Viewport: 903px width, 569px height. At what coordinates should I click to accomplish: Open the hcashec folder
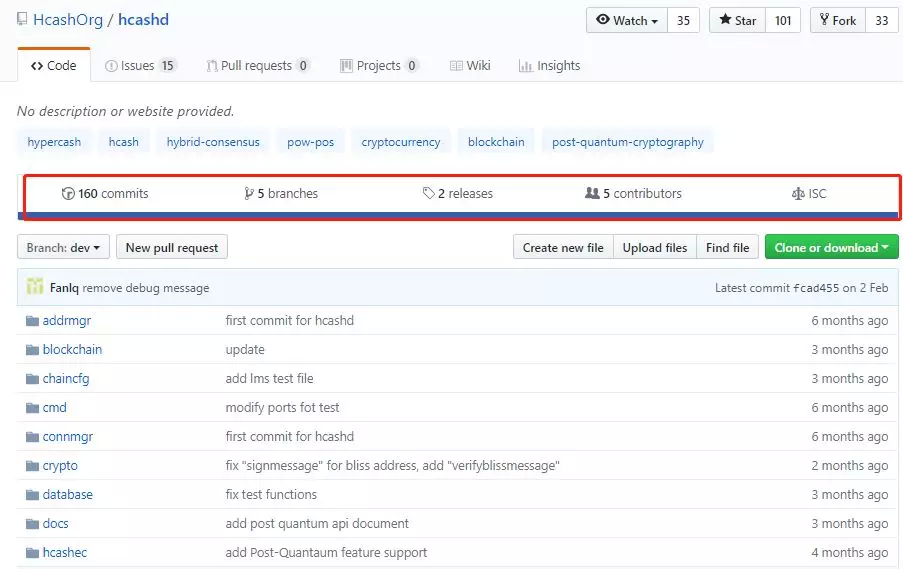click(x=64, y=552)
